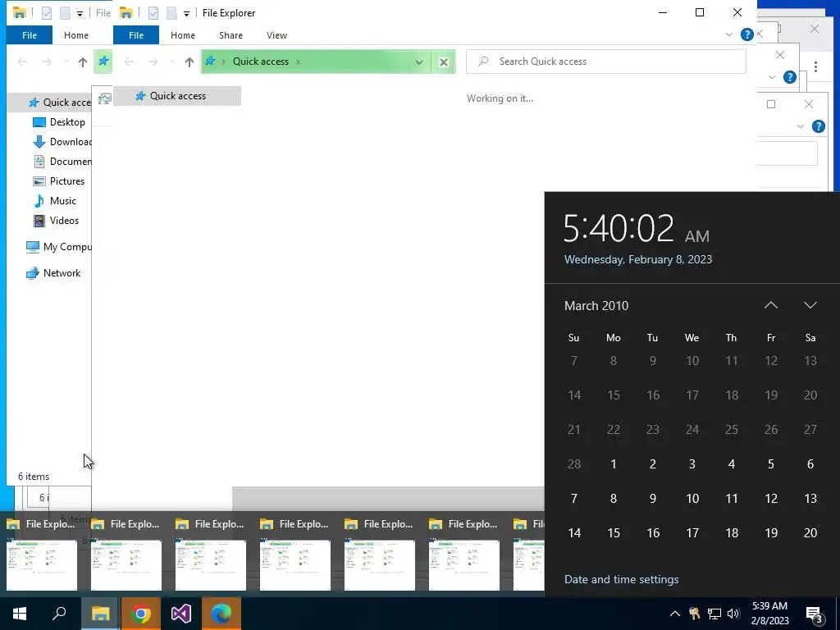Open Home tab of the leftmost background window
The width and height of the screenshot is (840, 630).
click(76, 35)
